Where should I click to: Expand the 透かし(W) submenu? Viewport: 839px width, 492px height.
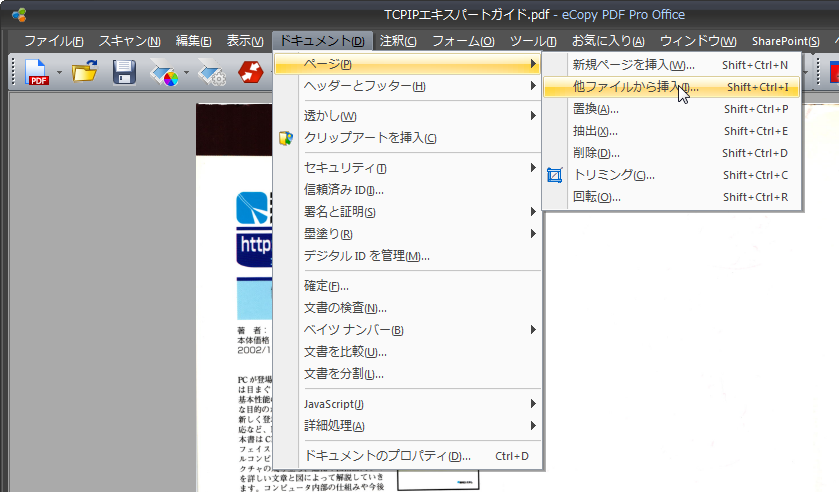click(407, 116)
